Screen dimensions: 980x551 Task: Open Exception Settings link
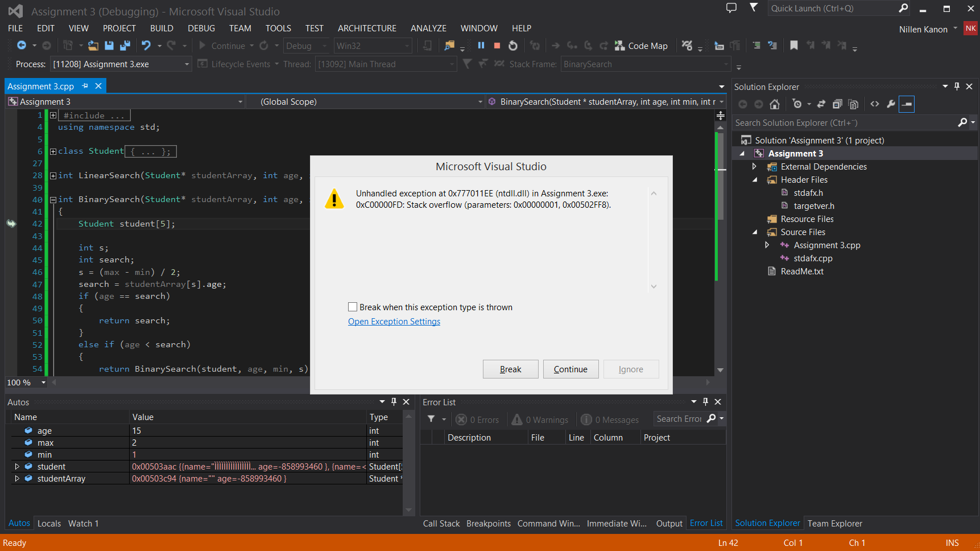[x=394, y=322]
